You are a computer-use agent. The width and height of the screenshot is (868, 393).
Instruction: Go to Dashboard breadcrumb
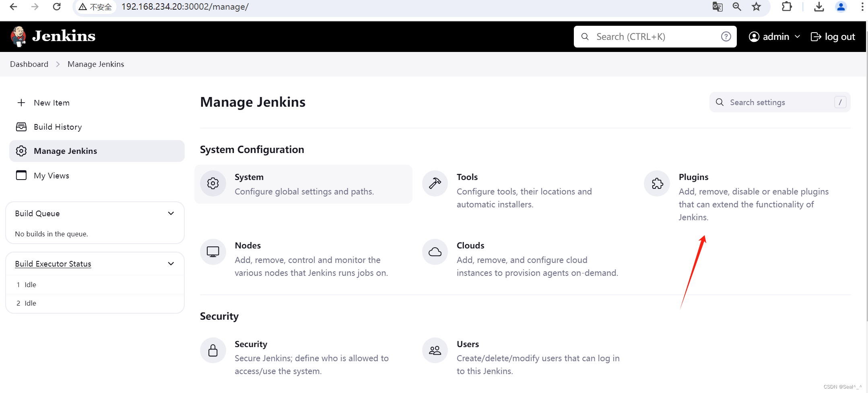(29, 64)
